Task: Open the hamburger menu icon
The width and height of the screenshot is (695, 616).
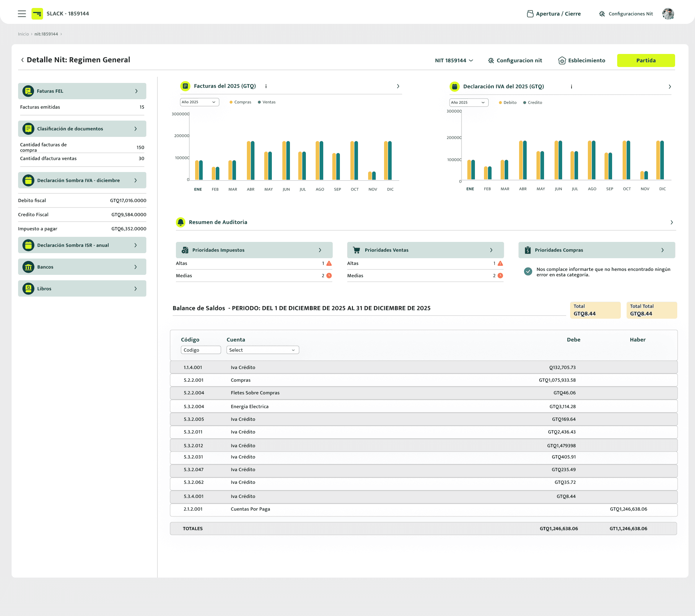Action: (22, 14)
